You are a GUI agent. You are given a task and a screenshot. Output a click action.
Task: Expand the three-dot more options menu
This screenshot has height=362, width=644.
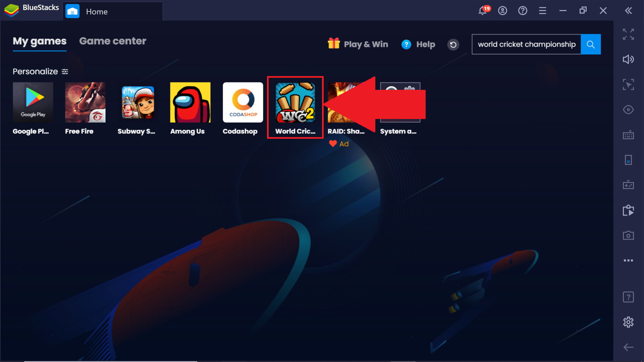tap(628, 260)
